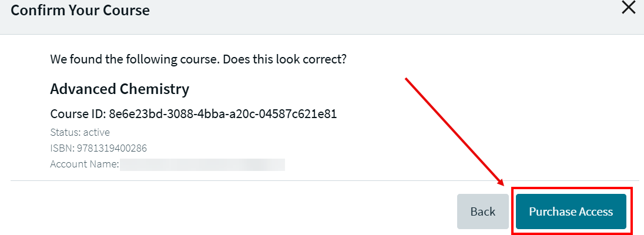This screenshot has width=644, height=235.
Task: Click the blurred account name value
Action: [x=202, y=164]
